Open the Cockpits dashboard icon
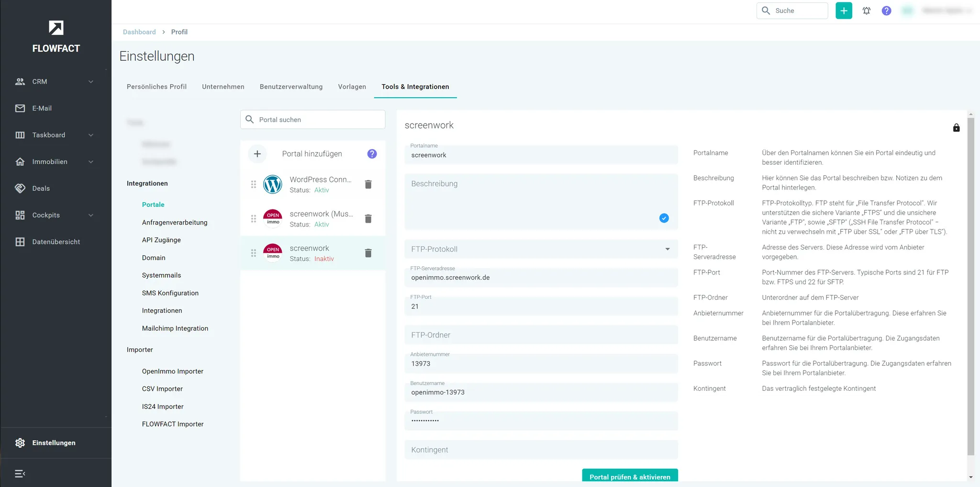Image resolution: width=980 pixels, height=487 pixels. pyautogui.click(x=20, y=215)
